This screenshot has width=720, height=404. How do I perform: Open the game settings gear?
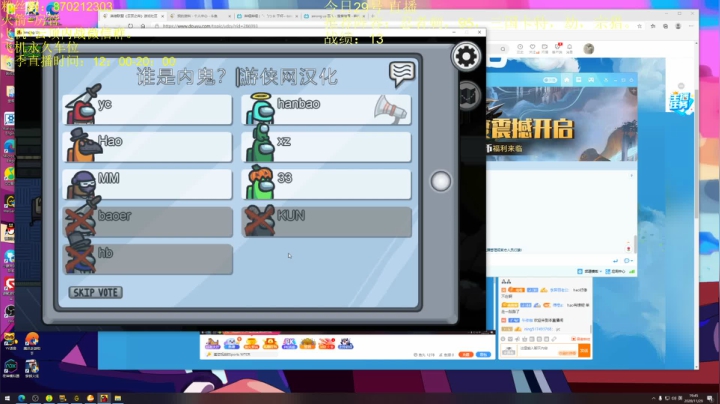pyautogui.click(x=466, y=57)
